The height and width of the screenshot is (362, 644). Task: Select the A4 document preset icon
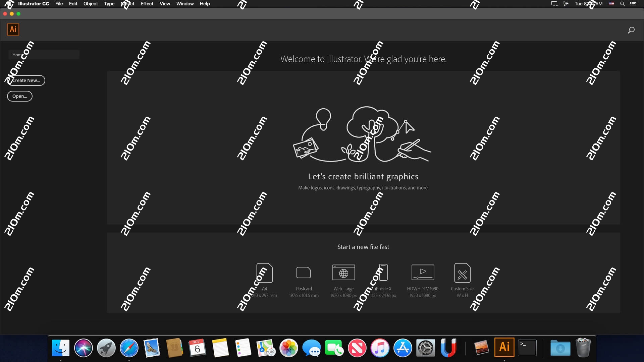click(265, 273)
